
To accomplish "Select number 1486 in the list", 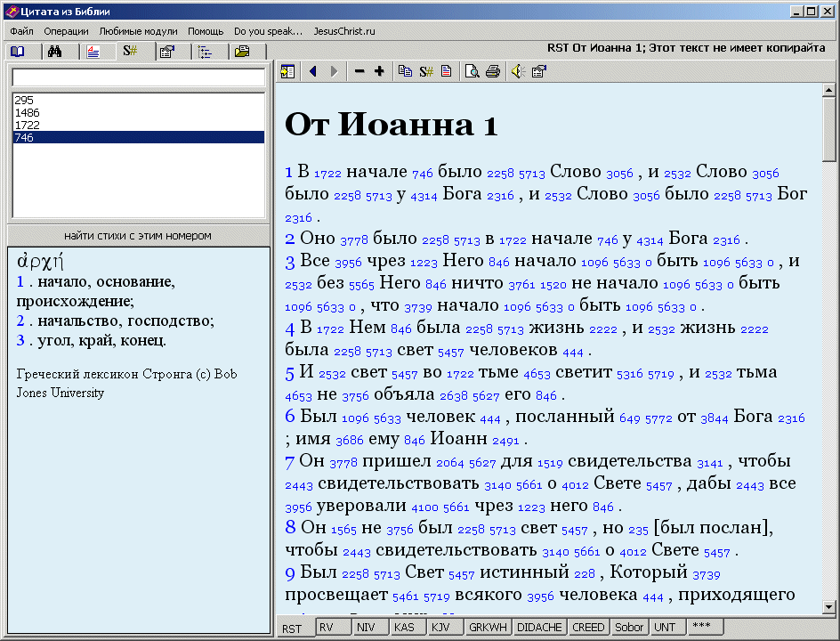I will pyautogui.click(x=138, y=112).
